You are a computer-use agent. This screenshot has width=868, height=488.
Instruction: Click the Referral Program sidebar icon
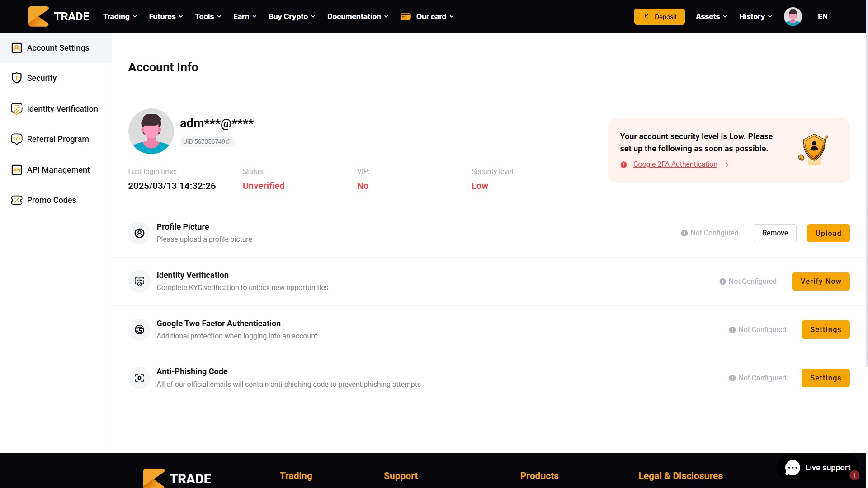[17, 139]
